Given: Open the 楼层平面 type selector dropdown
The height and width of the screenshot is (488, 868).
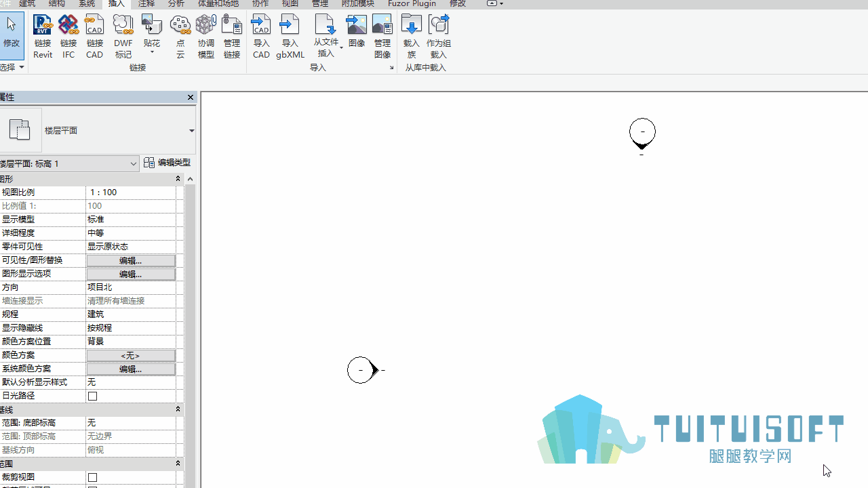Looking at the screenshot, I should point(191,131).
